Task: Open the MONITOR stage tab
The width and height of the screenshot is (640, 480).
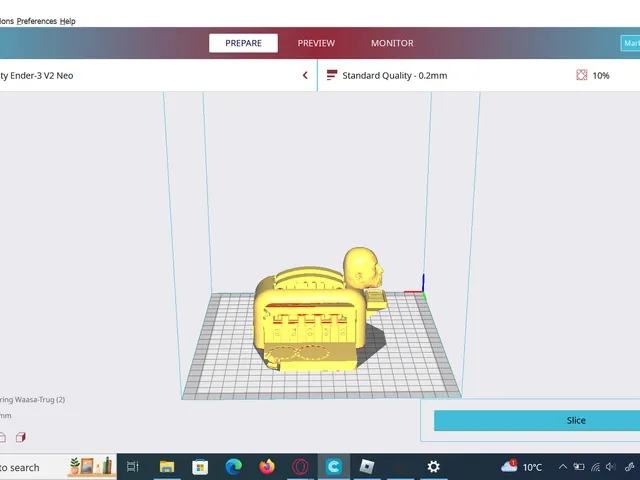Action: click(392, 43)
